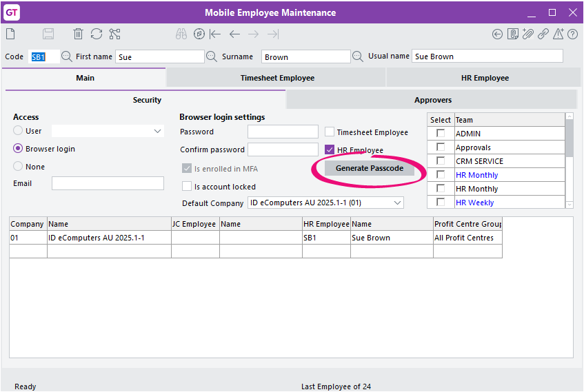
Task: Open the Approvers sub-tab
Action: (433, 100)
